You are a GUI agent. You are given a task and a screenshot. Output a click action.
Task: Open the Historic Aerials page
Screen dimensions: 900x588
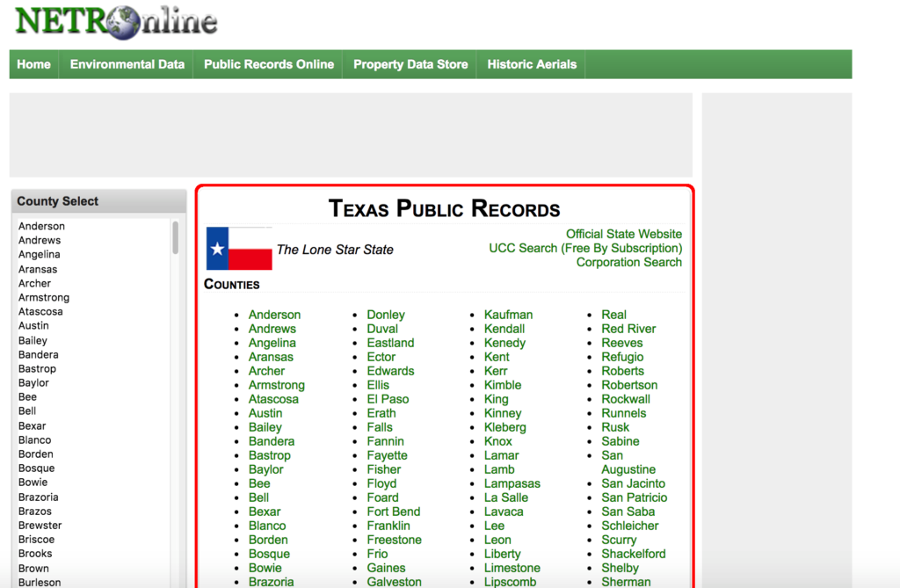531,64
